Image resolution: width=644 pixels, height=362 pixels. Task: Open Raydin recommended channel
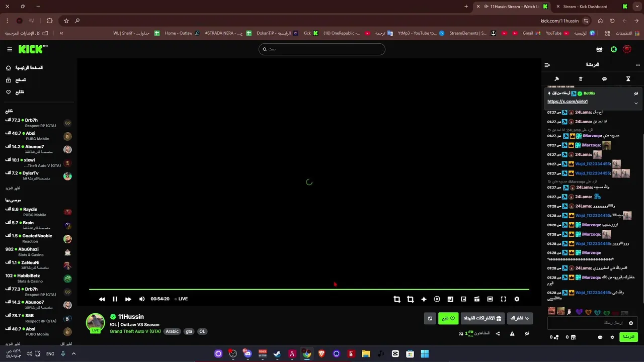(x=38, y=212)
